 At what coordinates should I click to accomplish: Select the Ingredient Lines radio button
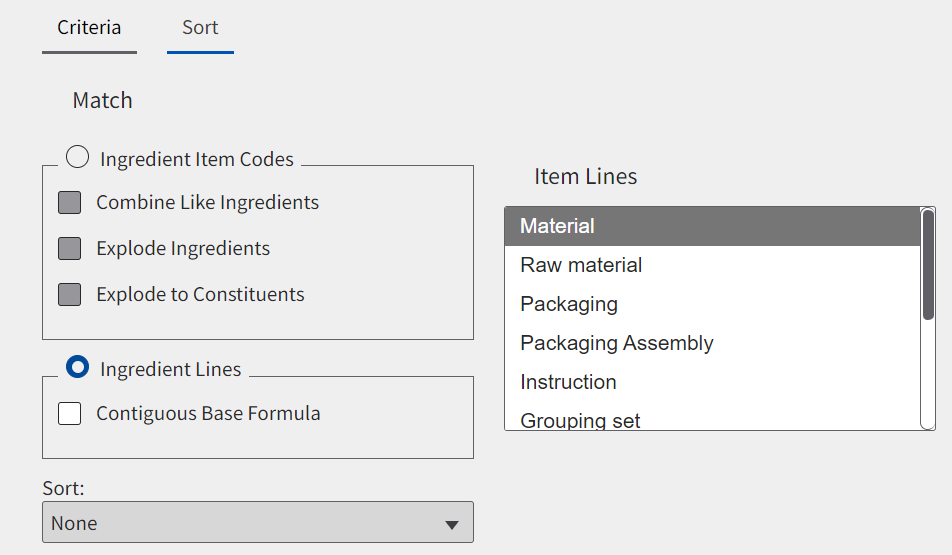[x=78, y=367]
